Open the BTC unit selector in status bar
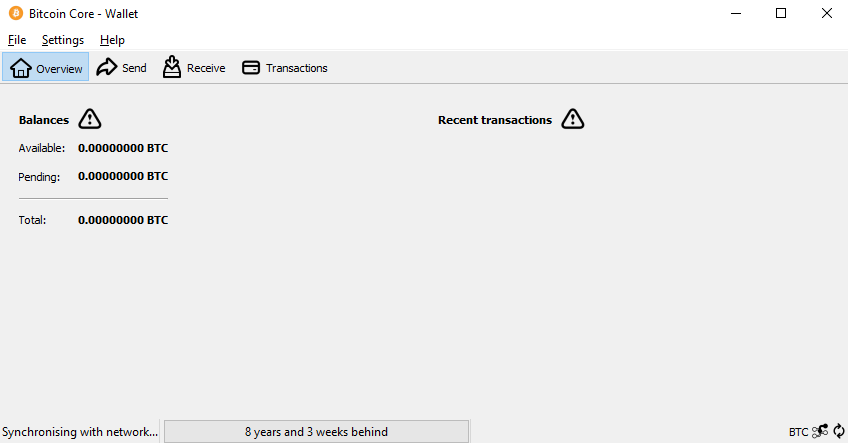The image size is (848, 443). click(x=798, y=432)
